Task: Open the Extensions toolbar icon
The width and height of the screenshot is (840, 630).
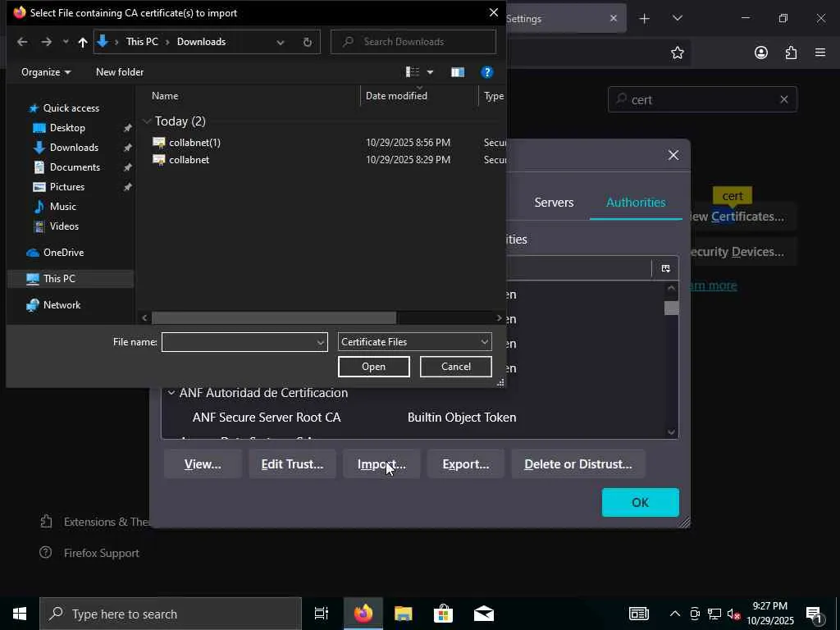Action: [x=791, y=52]
